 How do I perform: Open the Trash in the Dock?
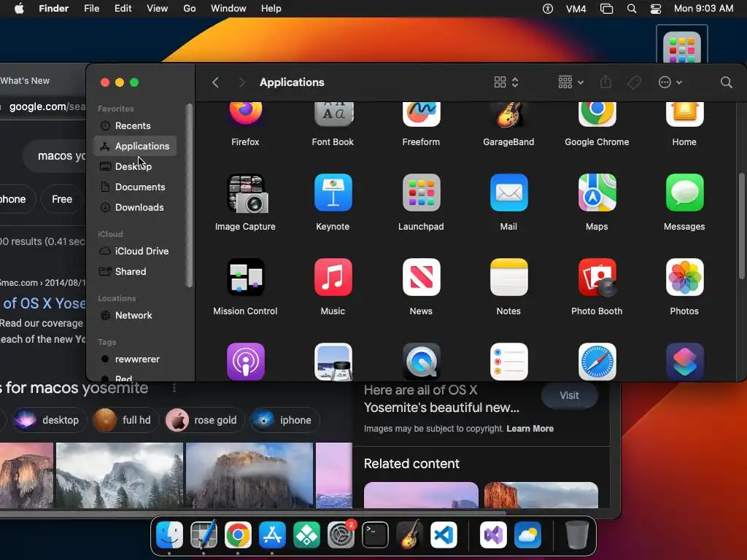click(577, 534)
